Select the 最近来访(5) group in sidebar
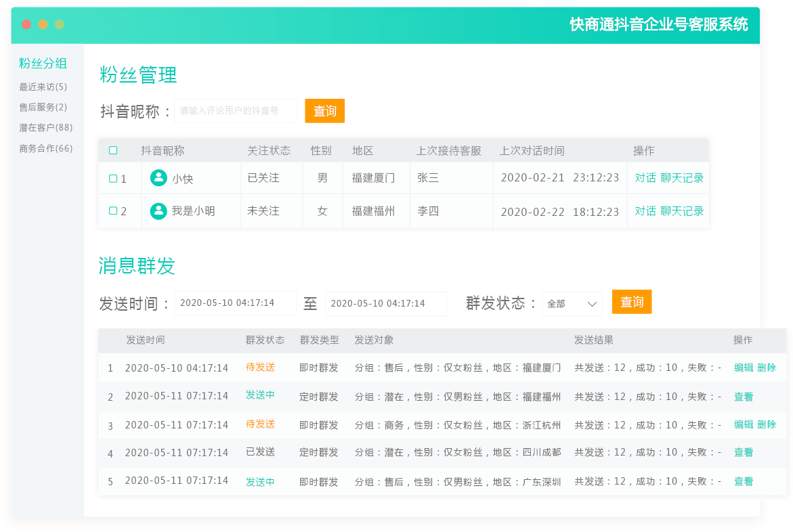This screenshot has width=793, height=532. (43, 87)
